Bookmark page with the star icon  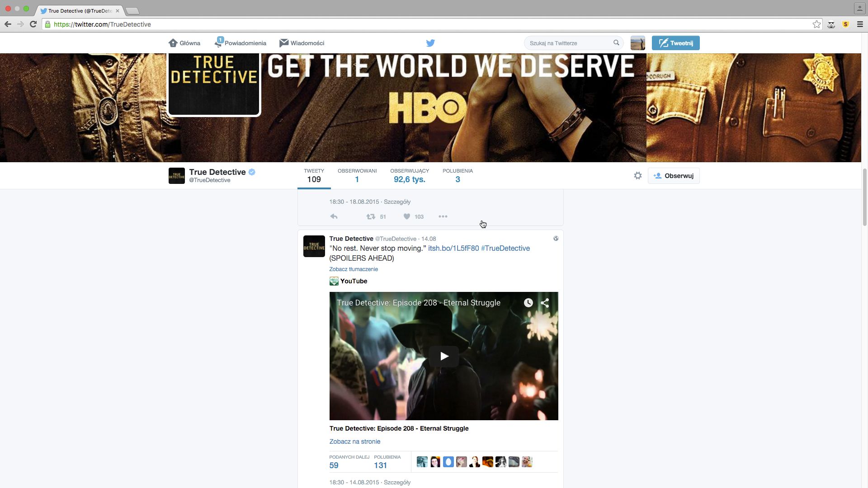pos(816,24)
